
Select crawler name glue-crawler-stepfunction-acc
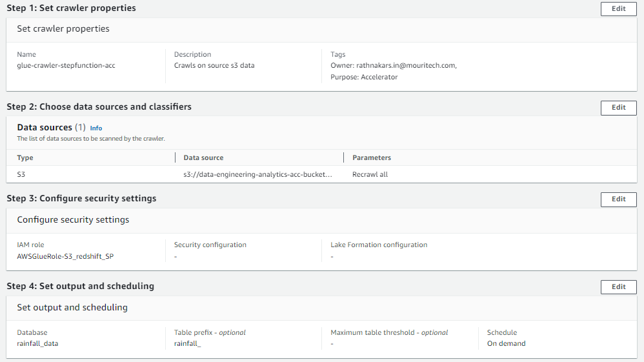66,65
